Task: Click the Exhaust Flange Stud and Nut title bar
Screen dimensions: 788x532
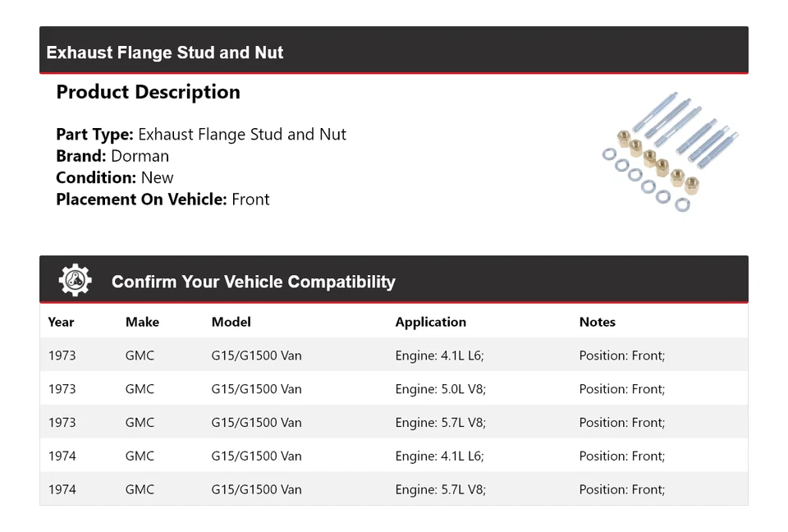Action: (165, 53)
